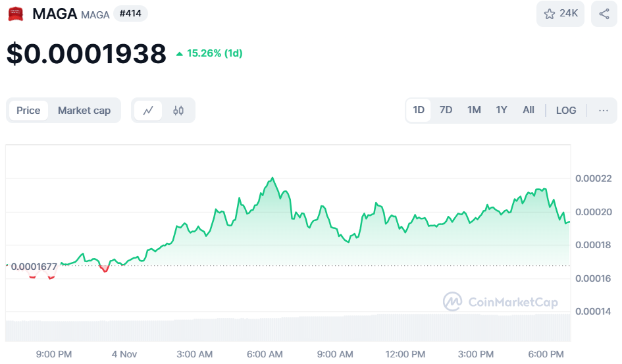Click the #414 rank badge

pos(130,13)
